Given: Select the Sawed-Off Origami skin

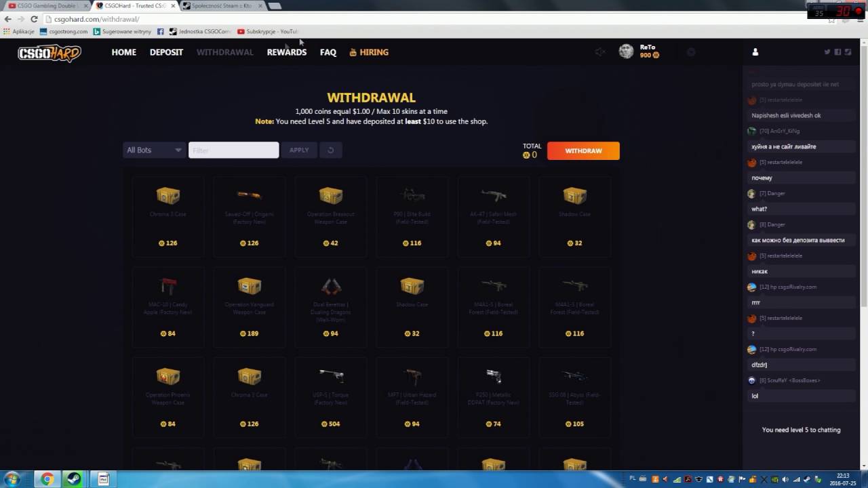Looking at the screenshot, I should [250, 217].
